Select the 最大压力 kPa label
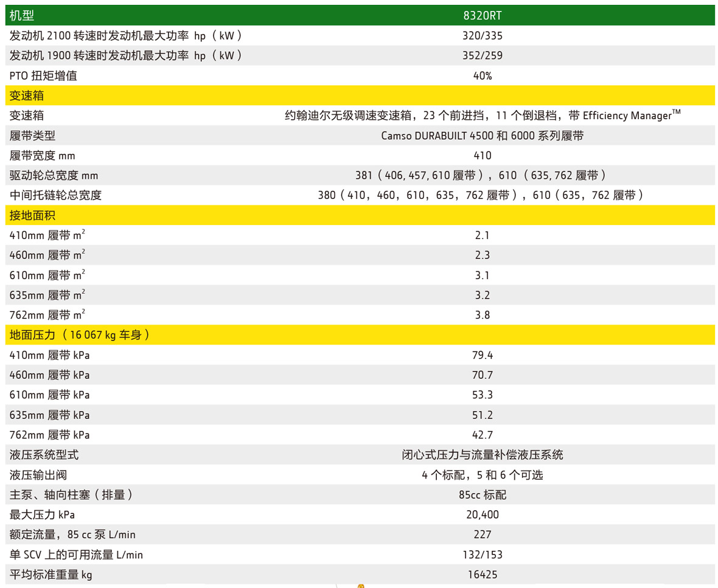 [42, 515]
